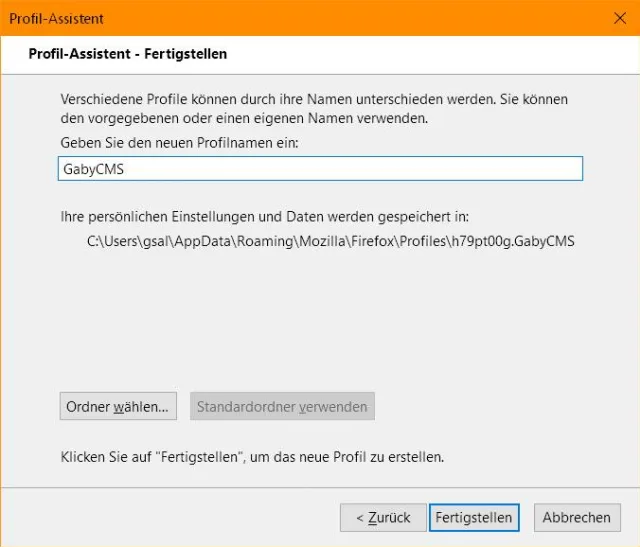
Task: Go back with the Zurück button
Action: pos(383,517)
